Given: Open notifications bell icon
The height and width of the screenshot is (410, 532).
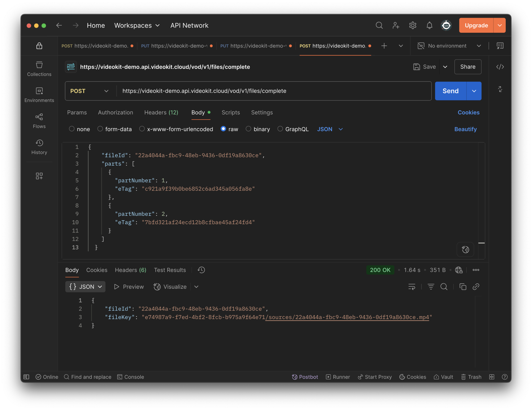Looking at the screenshot, I should click(429, 26).
